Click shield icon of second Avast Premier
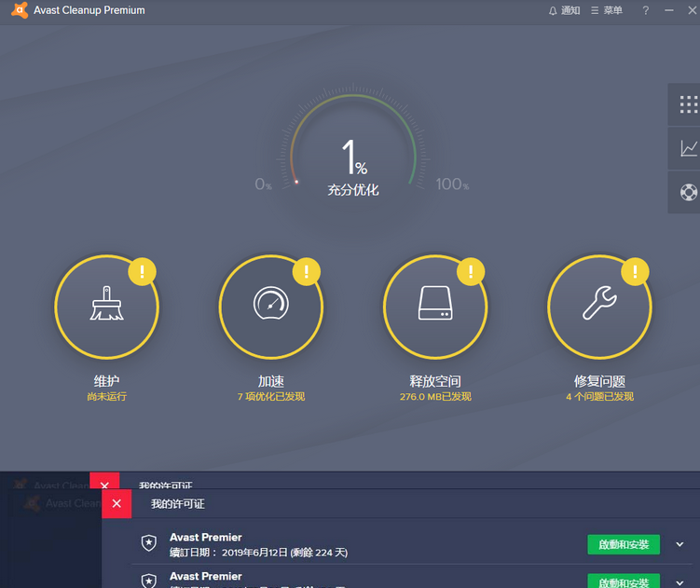Viewport: 700px width, 588px height. [x=148, y=581]
